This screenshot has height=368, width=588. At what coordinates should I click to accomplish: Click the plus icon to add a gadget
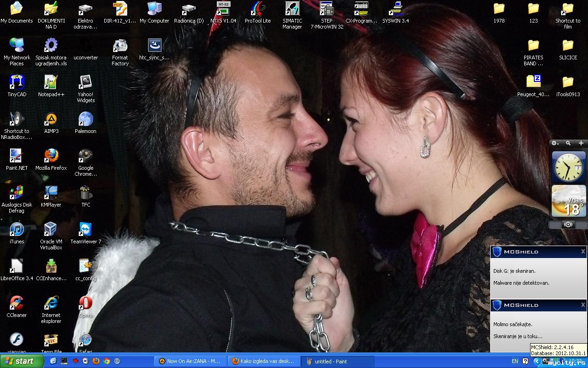click(x=581, y=144)
